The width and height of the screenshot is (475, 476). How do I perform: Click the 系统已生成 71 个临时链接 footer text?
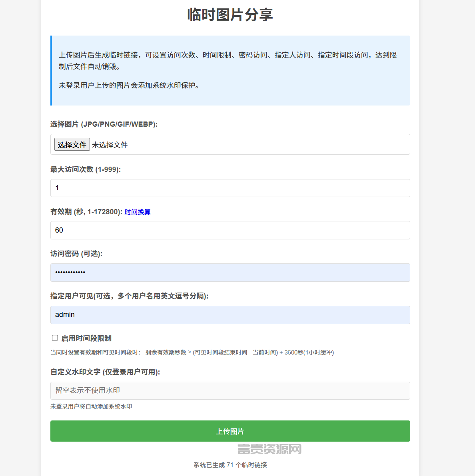(230, 465)
